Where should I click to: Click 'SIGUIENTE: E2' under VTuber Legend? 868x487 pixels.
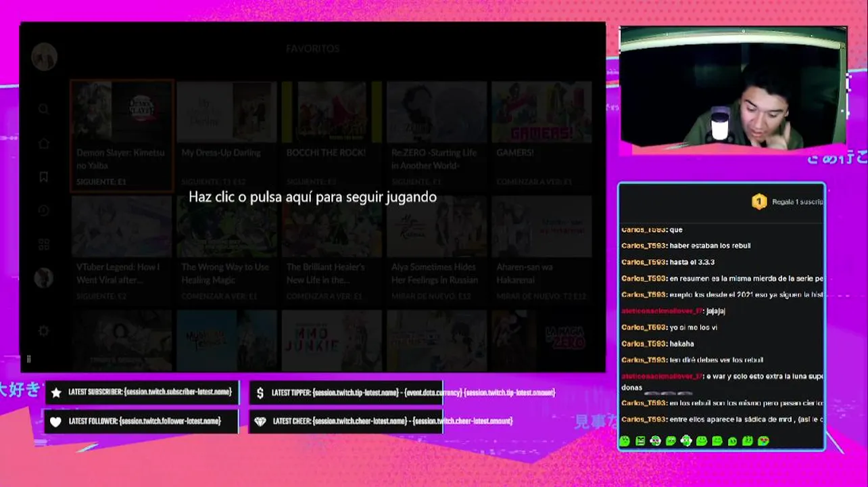pyautogui.click(x=101, y=296)
